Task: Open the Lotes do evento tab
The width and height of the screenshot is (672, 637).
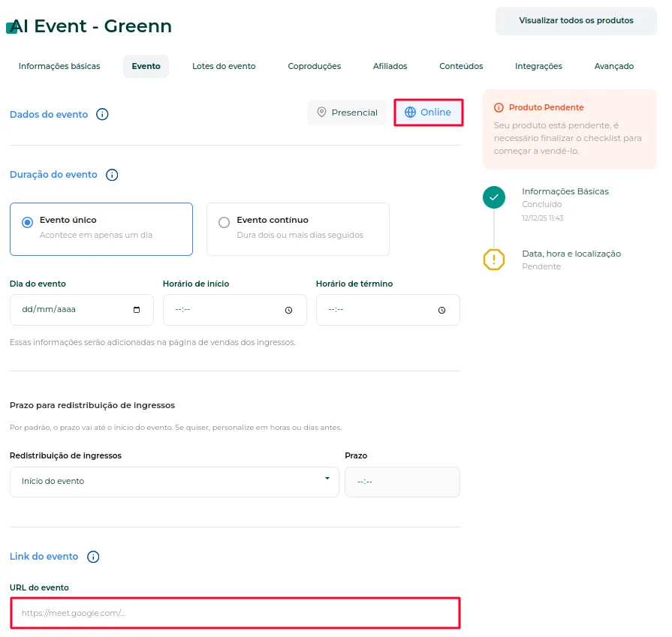Action: (x=224, y=66)
